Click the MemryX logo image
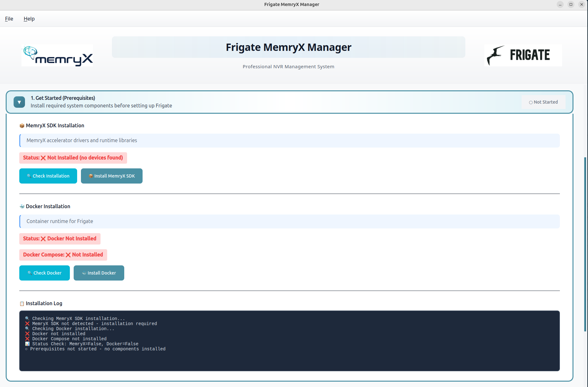588x387 pixels. 57,56
